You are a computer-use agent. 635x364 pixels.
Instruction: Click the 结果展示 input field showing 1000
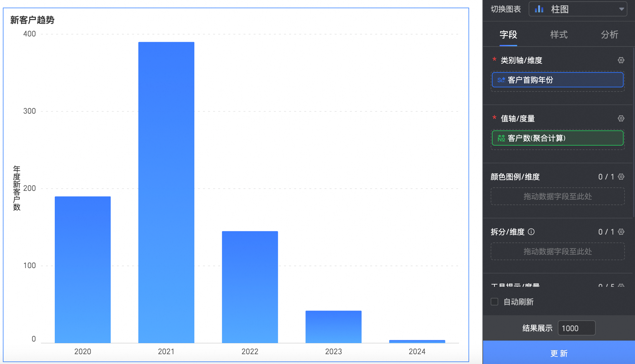pos(576,328)
